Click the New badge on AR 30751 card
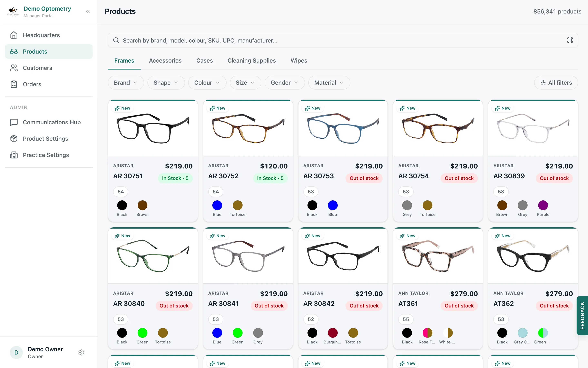Image resolution: width=588 pixels, height=368 pixels. tap(122, 108)
